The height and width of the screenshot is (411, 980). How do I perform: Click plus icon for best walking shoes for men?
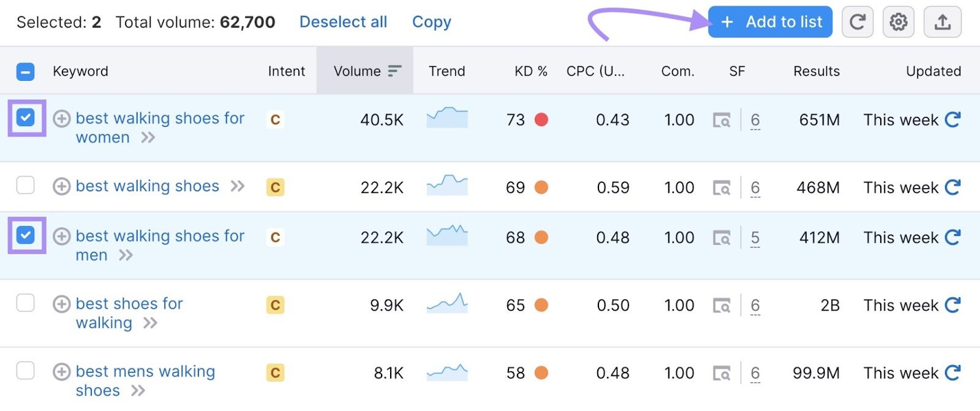click(61, 236)
